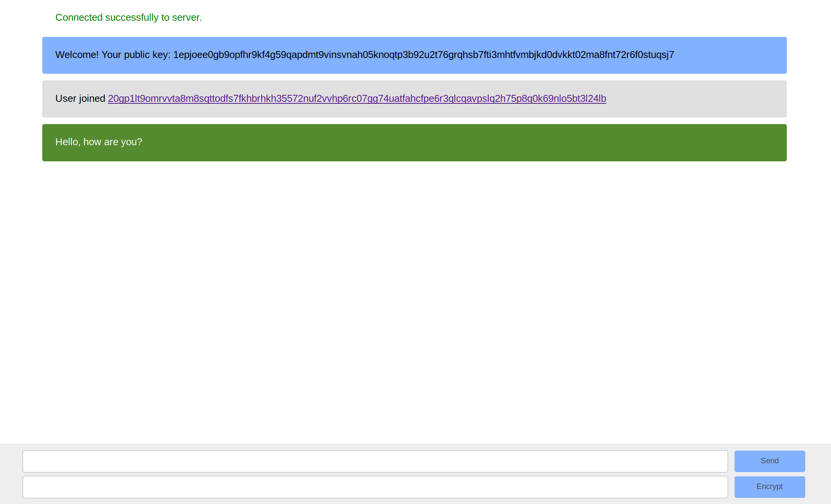The width and height of the screenshot is (831, 504).
Task: Select the green 'Hello, how are you?' message
Action: click(x=99, y=142)
